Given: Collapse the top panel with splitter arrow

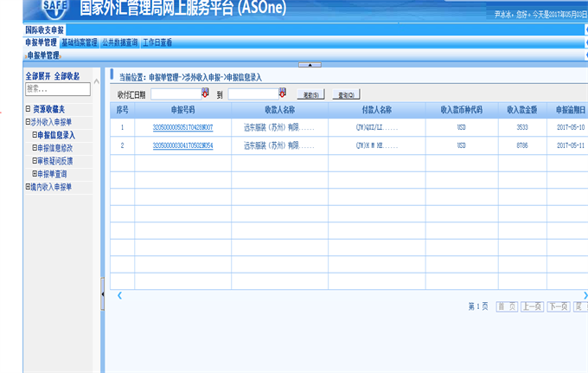Looking at the screenshot, I should pyautogui.click(x=309, y=65).
